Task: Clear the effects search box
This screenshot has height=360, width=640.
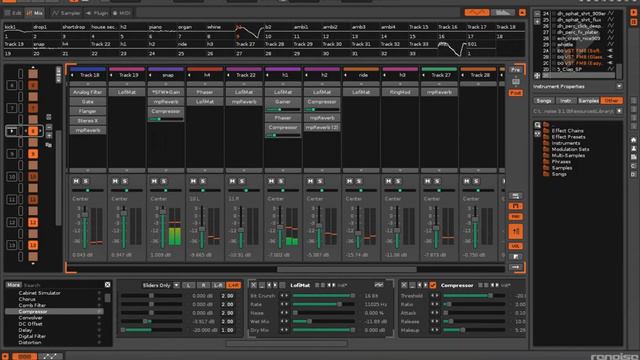Action: pyautogui.click(x=107, y=285)
